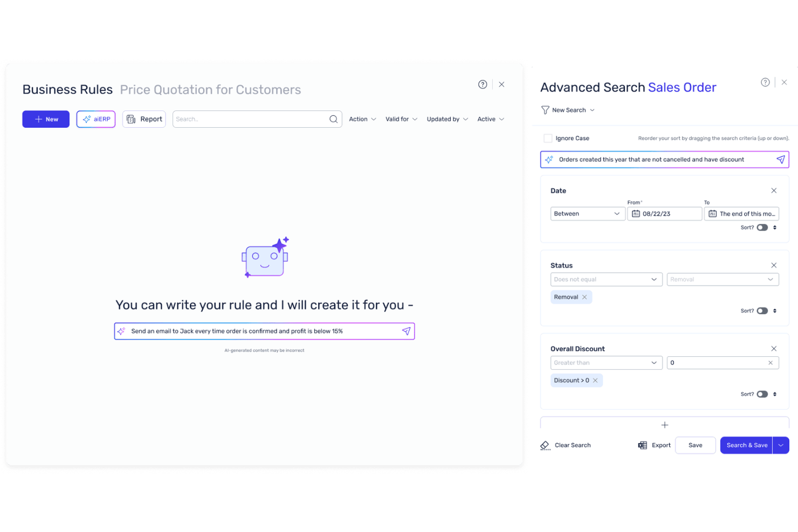The height and width of the screenshot is (532, 798).
Task: Submit the business rule with the send arrow
Action: coord(406,330)
